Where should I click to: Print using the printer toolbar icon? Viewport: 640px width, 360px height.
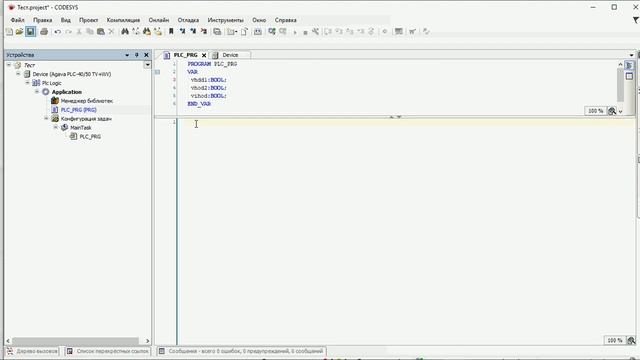click(44, 31)
